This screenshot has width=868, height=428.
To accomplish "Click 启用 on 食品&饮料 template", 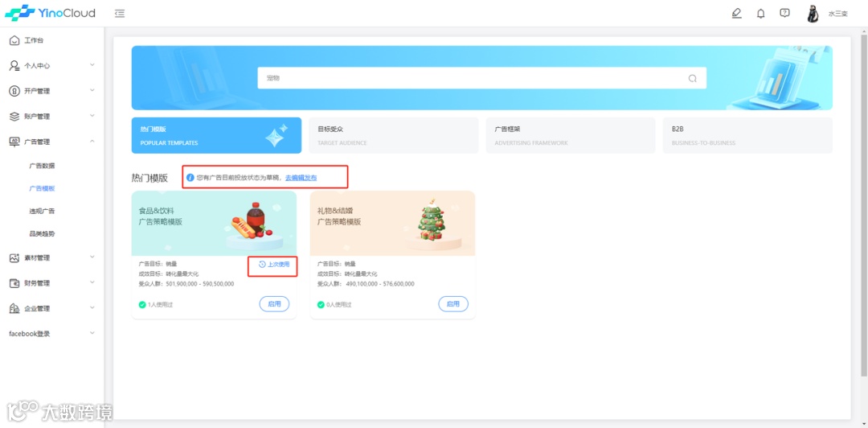I will tap(275, 304).
